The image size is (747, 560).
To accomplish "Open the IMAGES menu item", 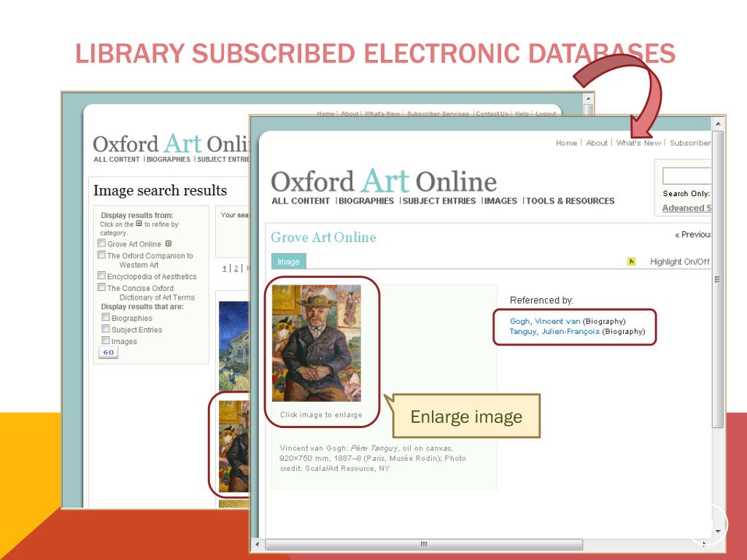I will [x=500, y=201].
